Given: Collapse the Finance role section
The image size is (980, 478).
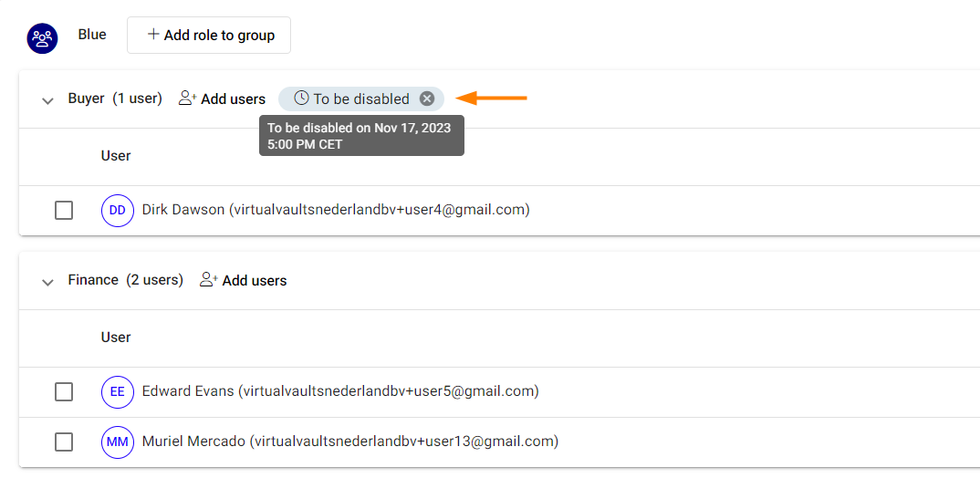Looking at the screenshot, I should click(47, 282).
